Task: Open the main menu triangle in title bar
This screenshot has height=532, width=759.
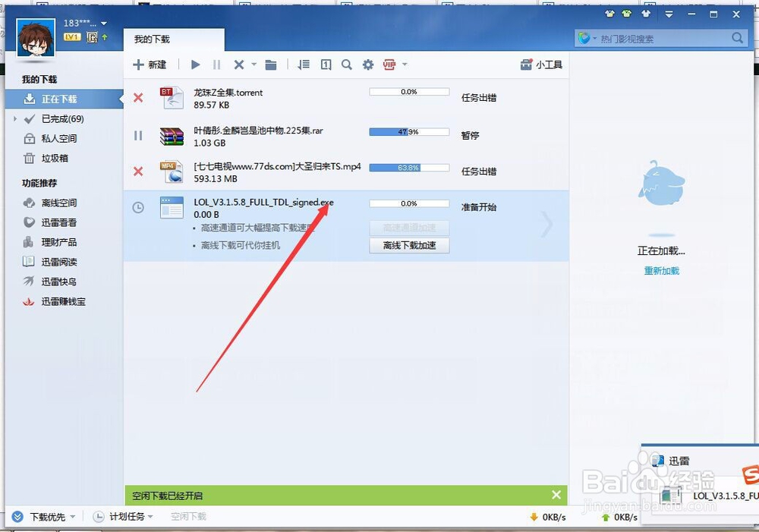Action: click(x=669, y=14)
